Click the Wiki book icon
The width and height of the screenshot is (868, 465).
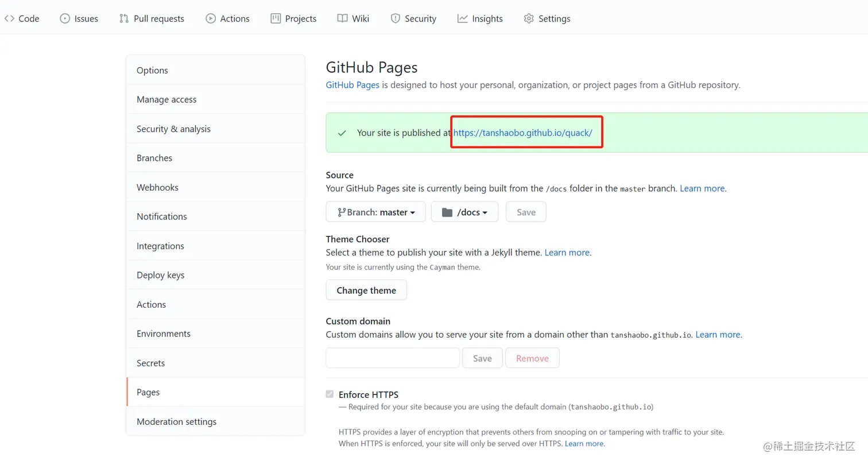coord(342,18)
